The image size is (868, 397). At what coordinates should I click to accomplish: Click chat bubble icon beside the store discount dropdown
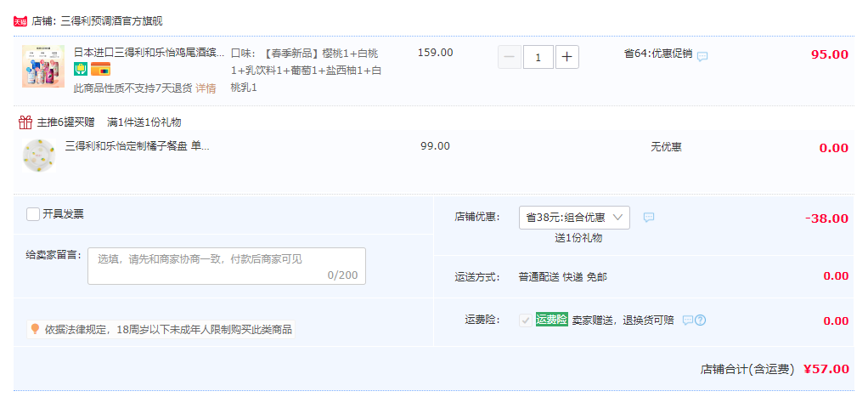649,218
